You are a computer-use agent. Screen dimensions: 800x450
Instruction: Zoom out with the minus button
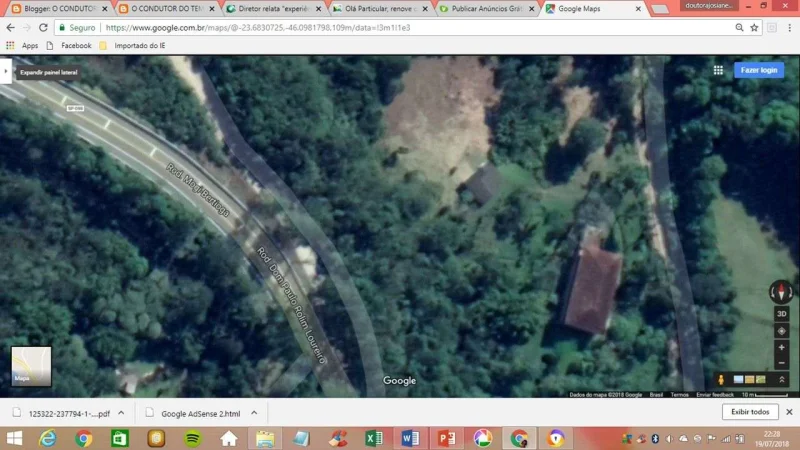[781, 363]
